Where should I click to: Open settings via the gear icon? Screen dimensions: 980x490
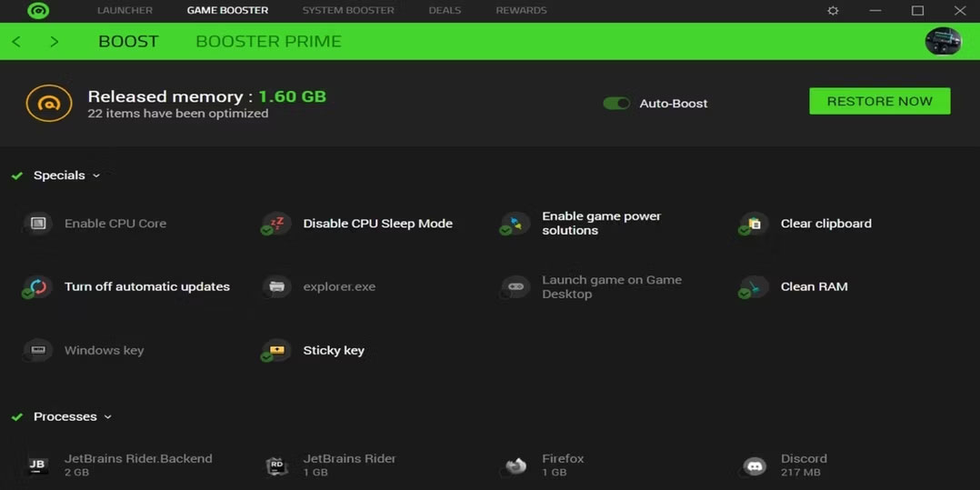[833, 11]
